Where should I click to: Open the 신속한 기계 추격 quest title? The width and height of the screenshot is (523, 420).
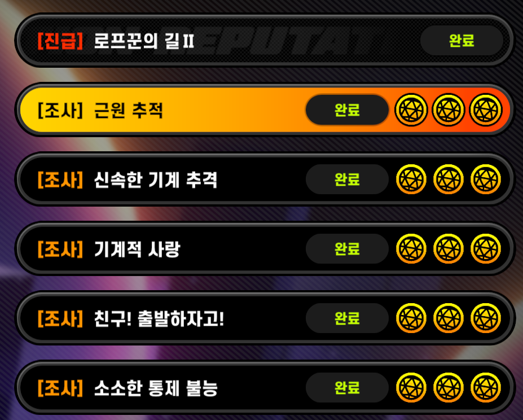coord(155,180)
